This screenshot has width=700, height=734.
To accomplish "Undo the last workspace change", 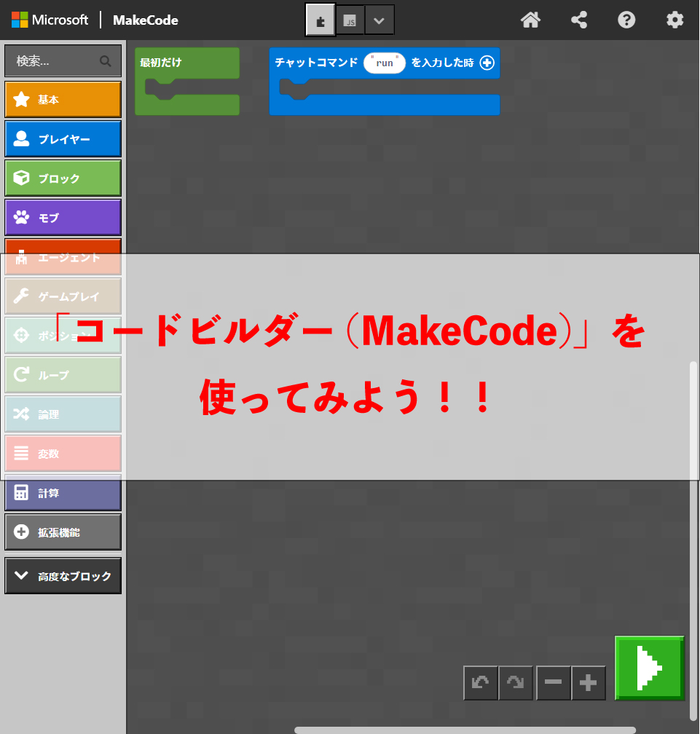I will pyautogui.click(x=481, y=682).
